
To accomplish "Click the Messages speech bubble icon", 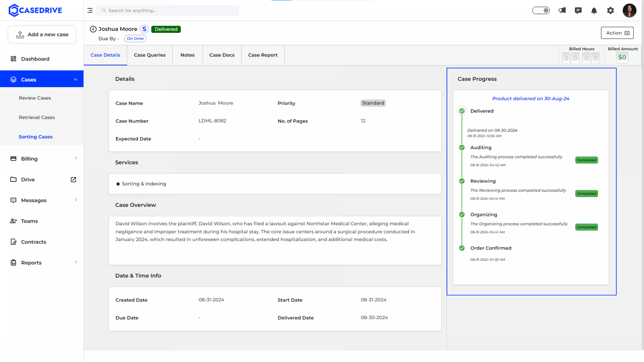I will 13,200.
